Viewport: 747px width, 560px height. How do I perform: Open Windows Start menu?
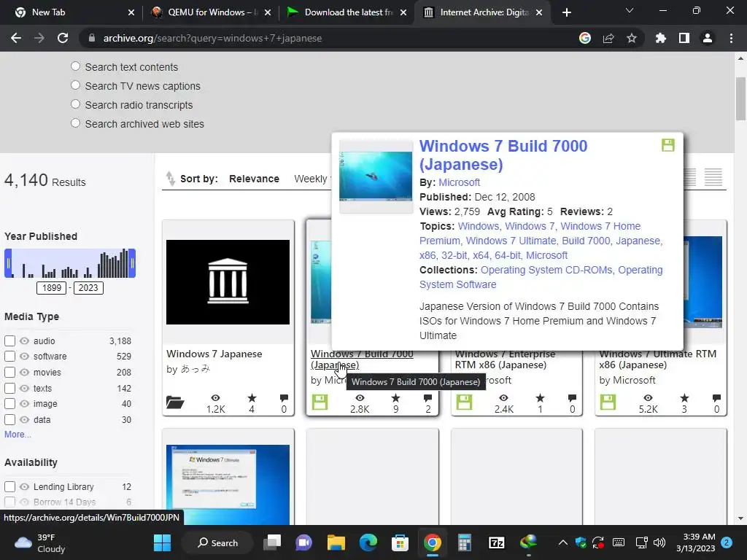coord(162,542)
